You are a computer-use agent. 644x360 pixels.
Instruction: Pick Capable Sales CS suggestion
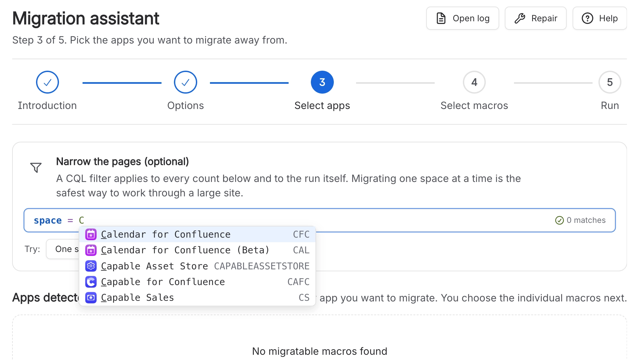[x=197, y=298]
